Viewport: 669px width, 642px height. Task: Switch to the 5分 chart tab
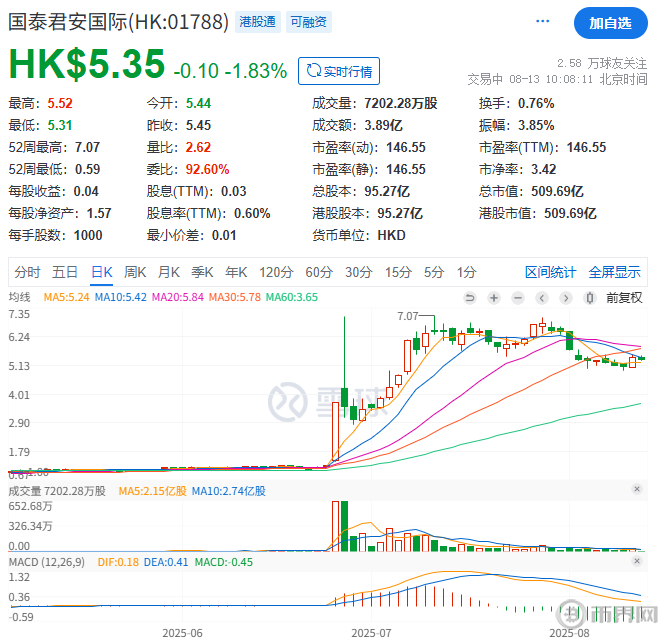coord(434,272)
